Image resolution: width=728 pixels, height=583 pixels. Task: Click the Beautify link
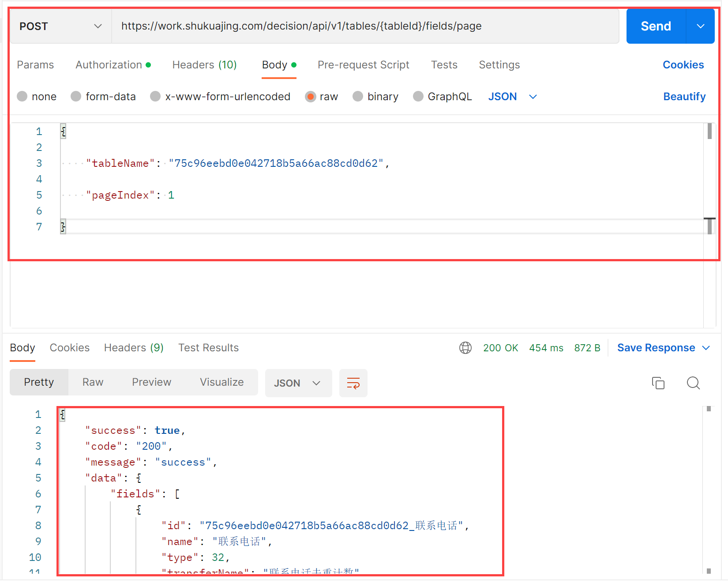point(684,97)
